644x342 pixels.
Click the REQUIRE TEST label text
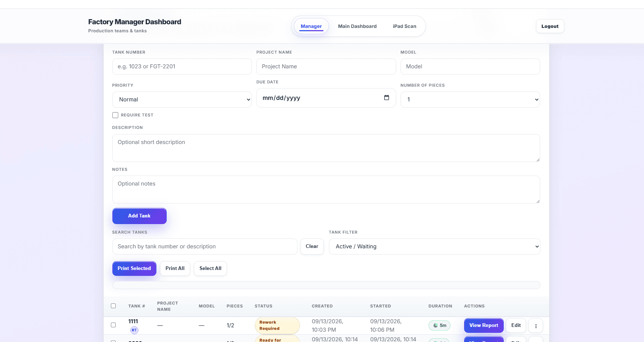[x=137, y=115]
